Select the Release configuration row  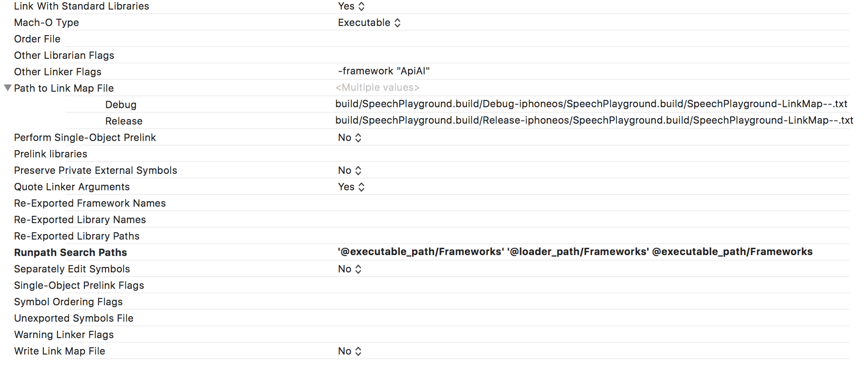tap(124, 121)
